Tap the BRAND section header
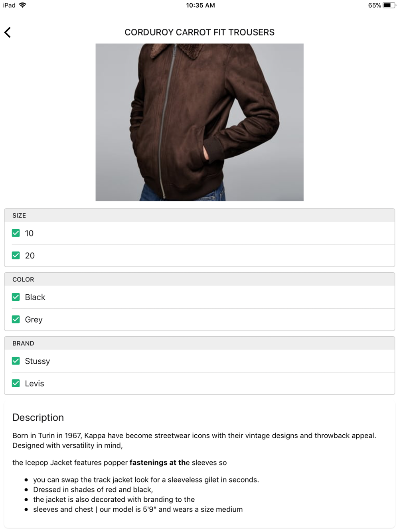This screenshot has width=399, height=532. point(199,343)
